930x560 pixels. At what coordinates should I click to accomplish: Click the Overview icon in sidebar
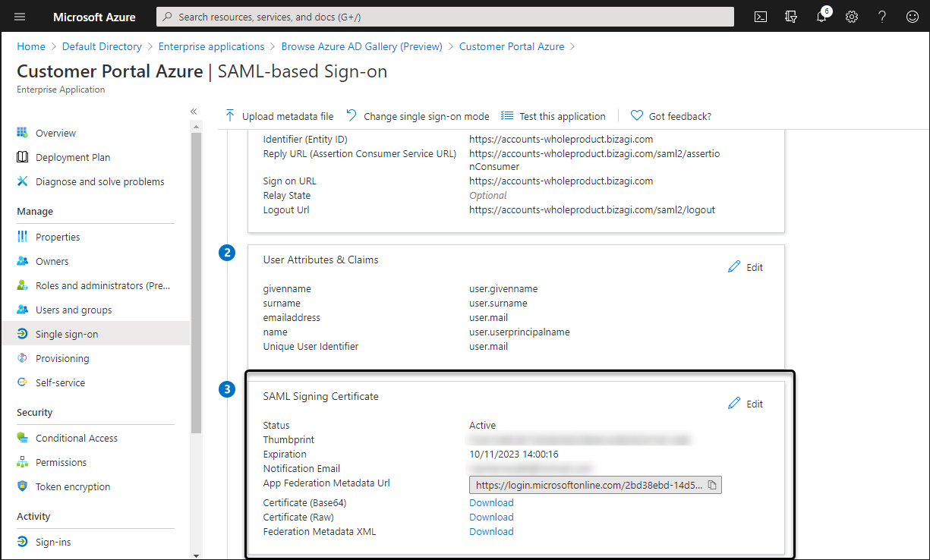tap(22, 133)
